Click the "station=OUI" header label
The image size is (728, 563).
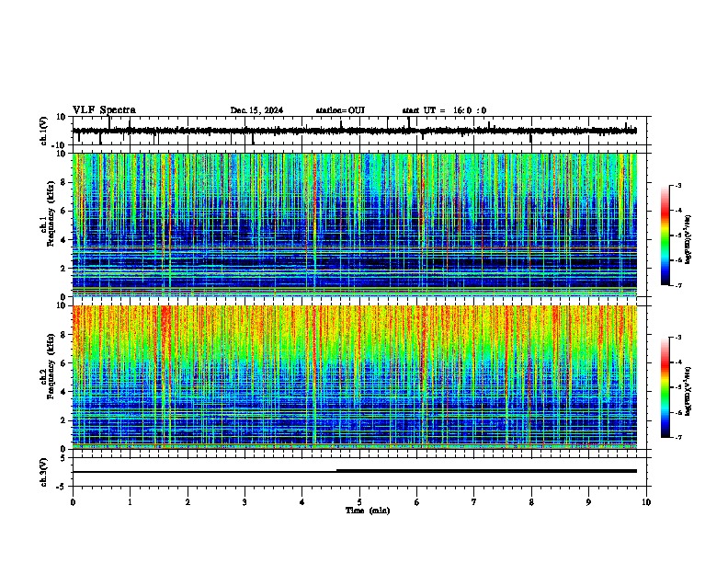(x=340, y=110)
